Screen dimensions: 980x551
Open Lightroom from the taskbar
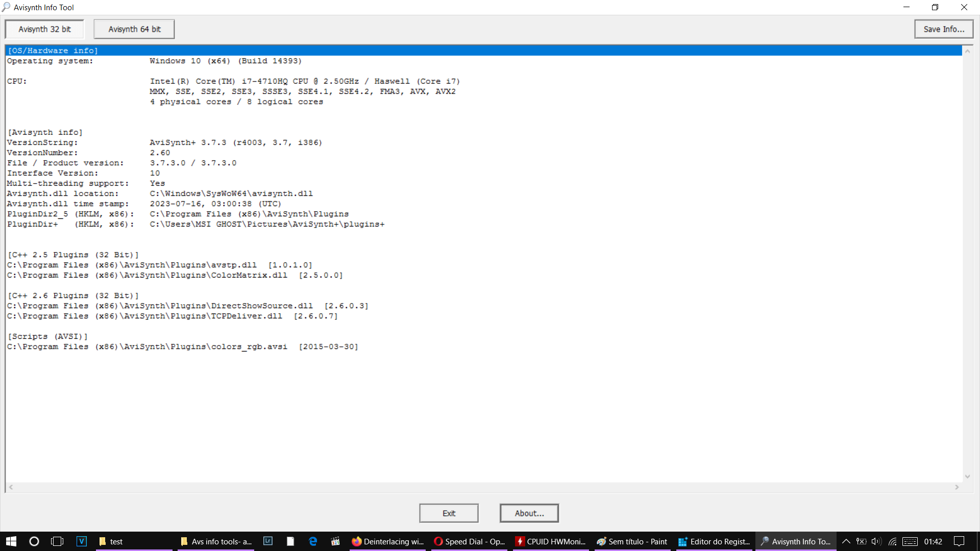268,541
